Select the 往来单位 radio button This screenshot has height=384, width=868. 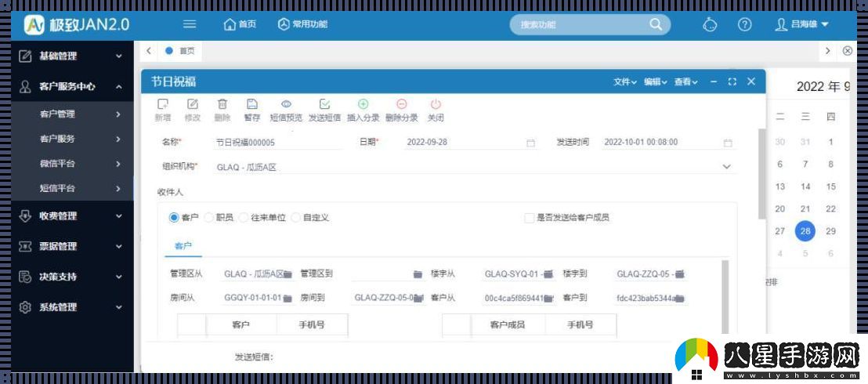(244, 218)
